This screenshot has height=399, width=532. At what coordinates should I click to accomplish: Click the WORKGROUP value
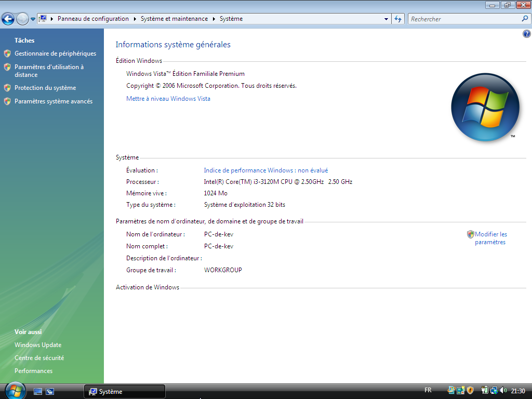coord(223,270)
